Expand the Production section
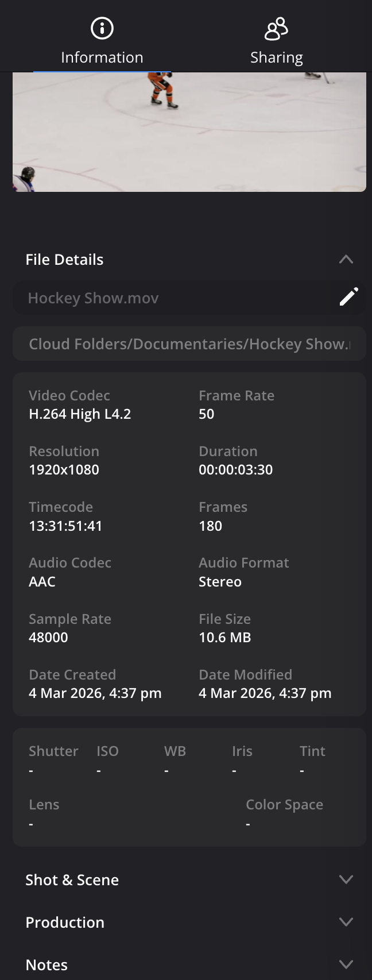This screenshot has height=980, width=372. [346, 921]
